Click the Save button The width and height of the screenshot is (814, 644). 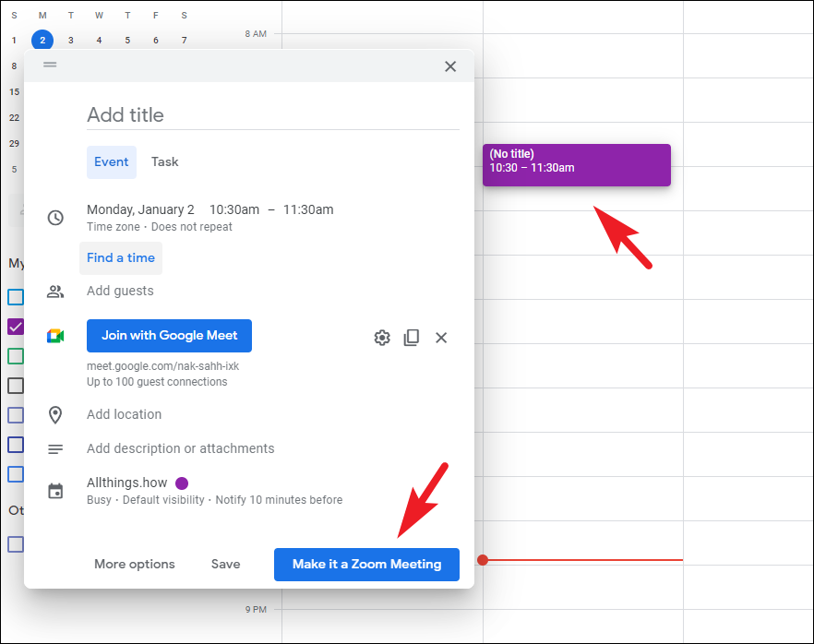point(226,565)
